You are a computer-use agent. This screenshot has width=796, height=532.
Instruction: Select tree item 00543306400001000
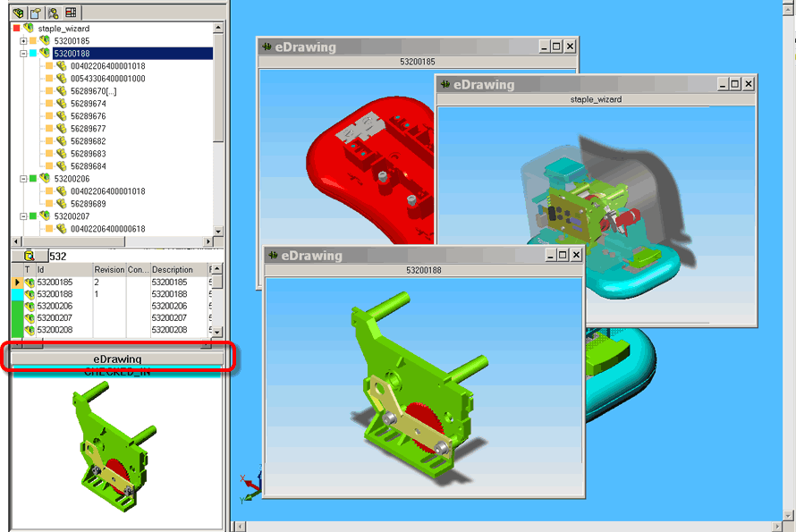click(107, 78)
